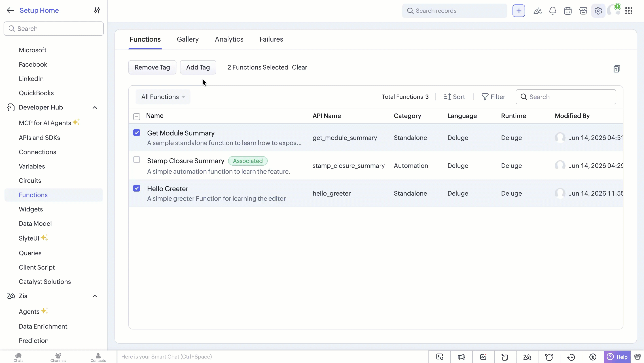Collapse the Zia section chevron
This screenshot has width=644, height=363.
pos(95,296)
